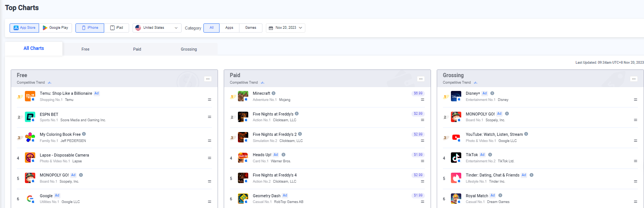The height and width of the screenshot is (208, 644).
Task: Choose Apps in Category filter
Action: pyautogui.click(x=229, y=28)
